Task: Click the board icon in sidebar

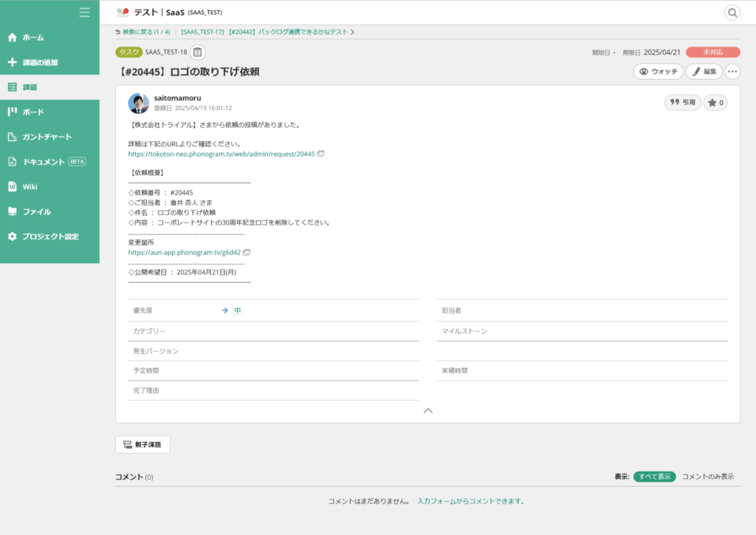Action: pyautogui.click(x=13, y=112)
